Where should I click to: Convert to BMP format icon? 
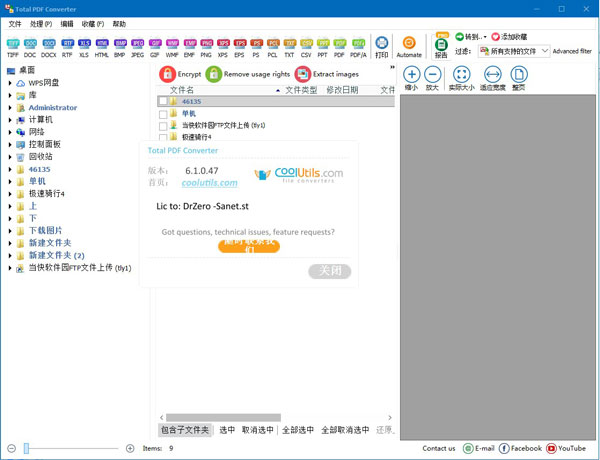coord(120,47)
